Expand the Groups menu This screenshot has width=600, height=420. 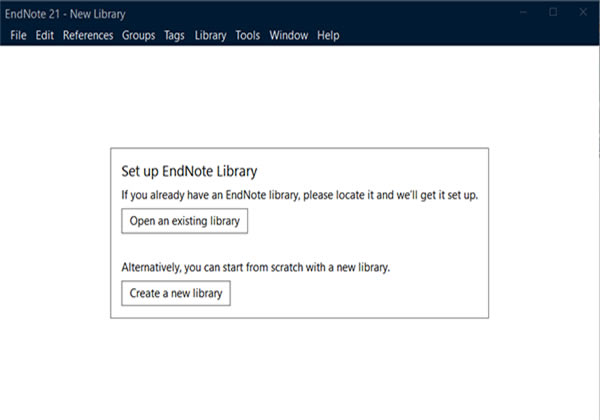click(x=138, y=35)
